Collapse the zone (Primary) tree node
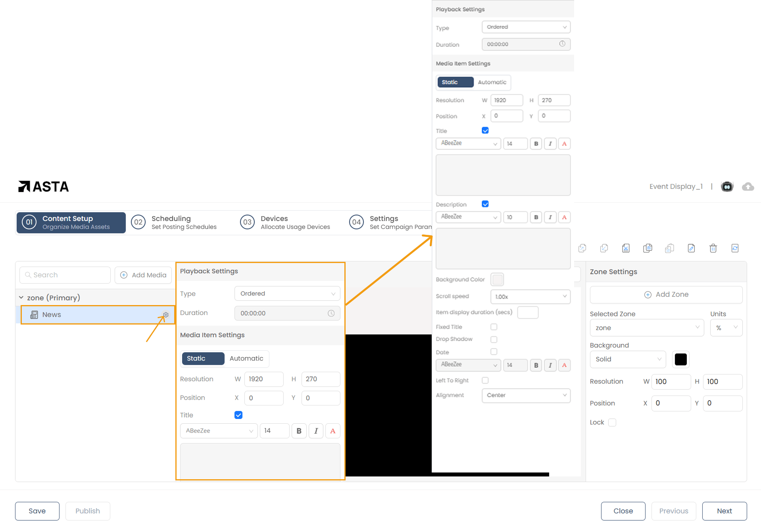Viewport: 761px width, 532px height. tap(21, 298)
